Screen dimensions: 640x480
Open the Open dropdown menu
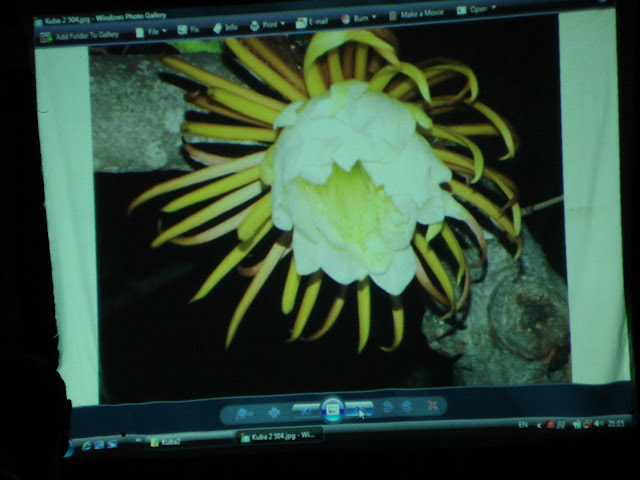tap(476, 9)
